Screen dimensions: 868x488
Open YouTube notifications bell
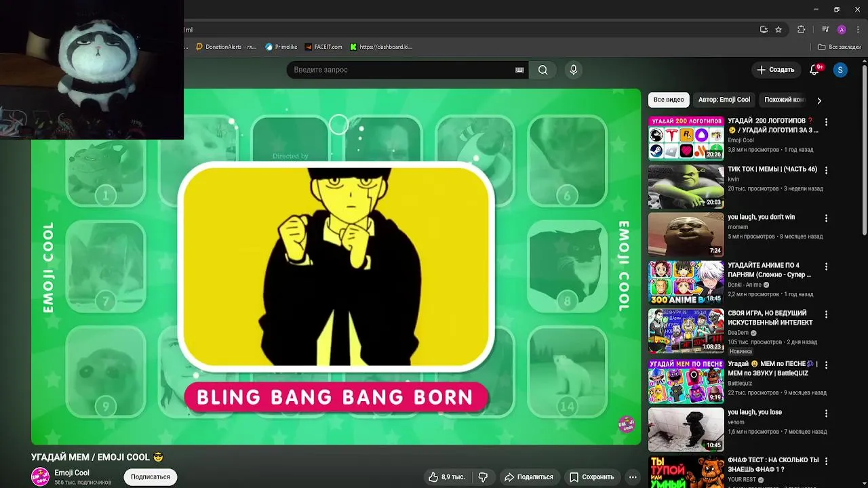(815, 70)
